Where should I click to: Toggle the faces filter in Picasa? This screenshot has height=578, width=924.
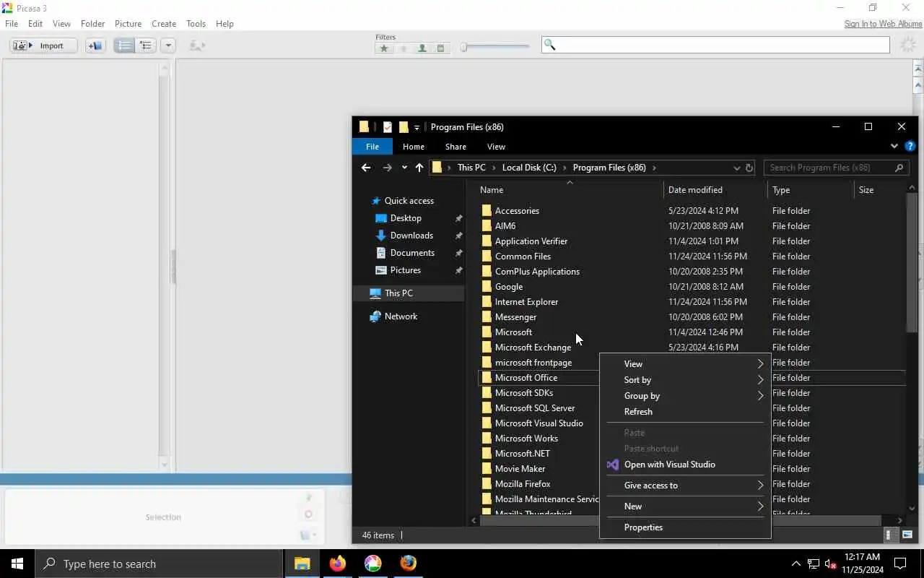click(422, 48)
